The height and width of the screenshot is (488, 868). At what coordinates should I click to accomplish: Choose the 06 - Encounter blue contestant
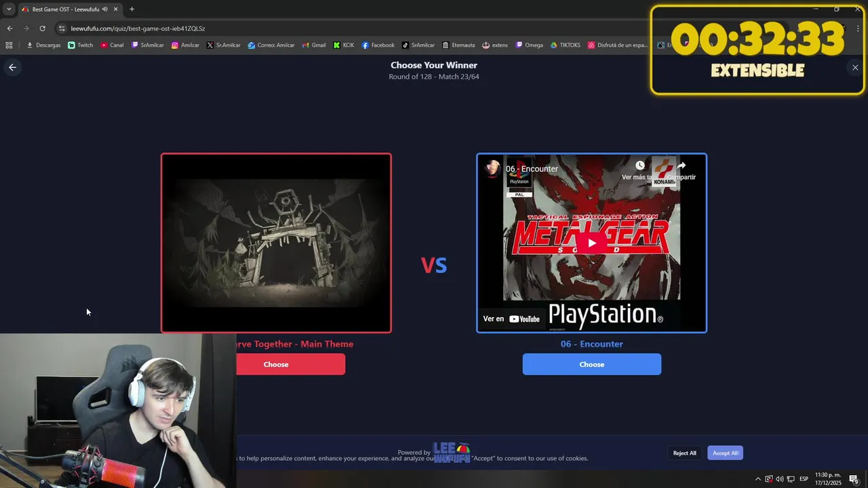(x=591, y=364)
